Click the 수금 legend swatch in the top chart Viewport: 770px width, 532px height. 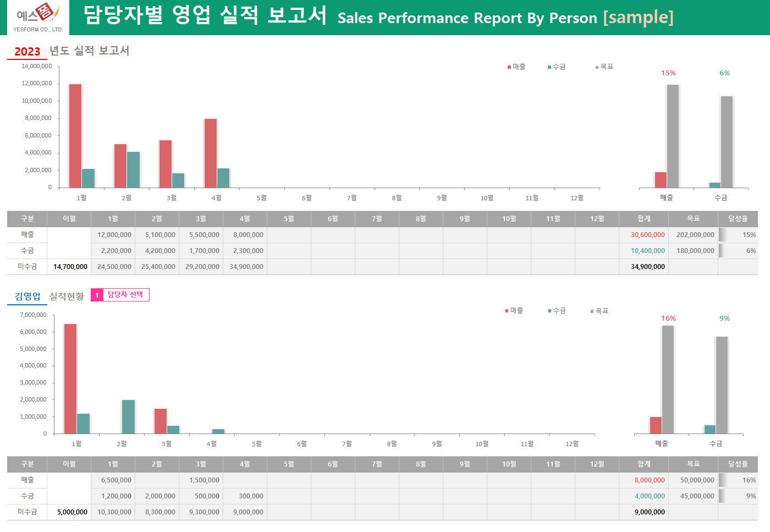click(549, 67)
